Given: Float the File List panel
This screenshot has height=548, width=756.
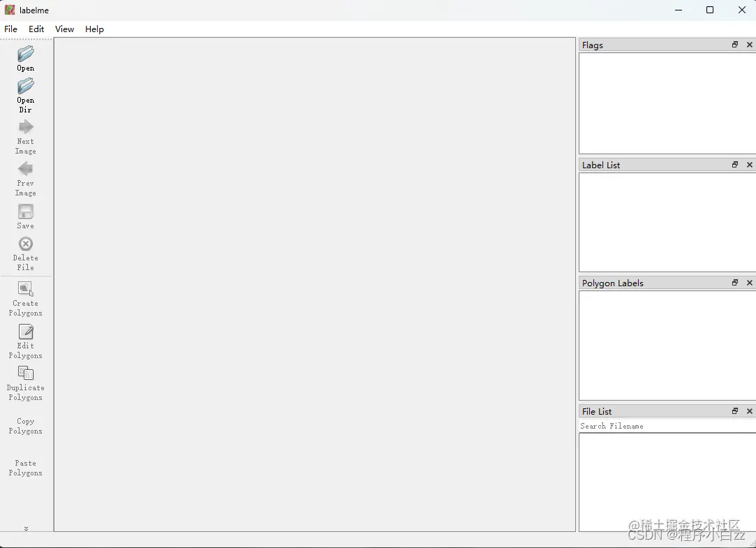Looking at the screenshot, I should [735, 410].
